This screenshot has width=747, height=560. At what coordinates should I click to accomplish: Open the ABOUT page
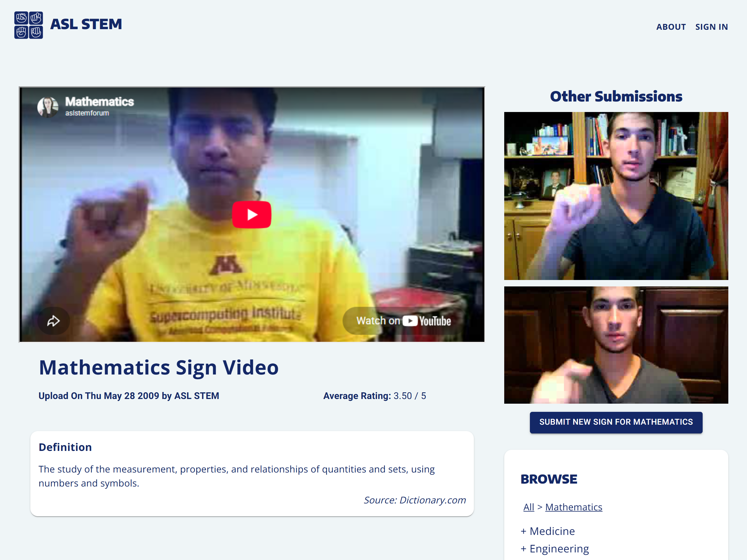click(x=671, y=27)
